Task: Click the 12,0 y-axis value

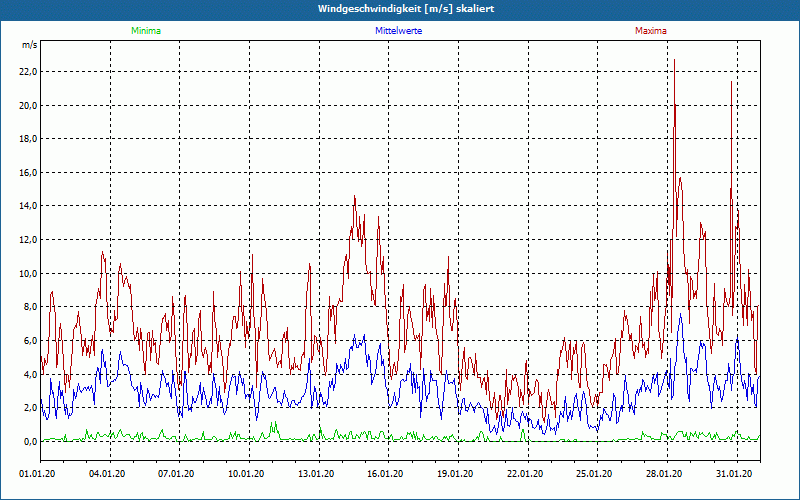Action: 29,240
